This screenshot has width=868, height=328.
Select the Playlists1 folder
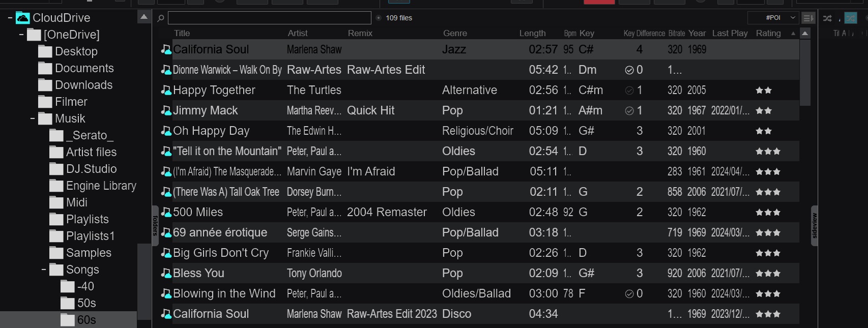coord(90,236)
